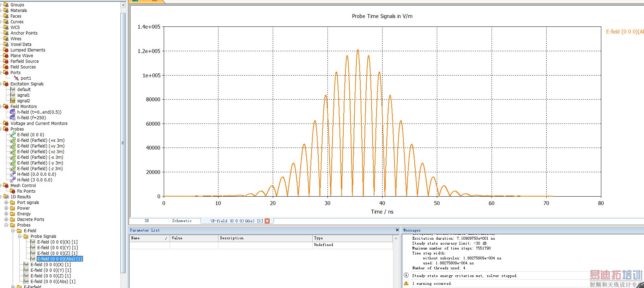Screen dimensions: 644x288
Task: Click the info icon beside Steady state message
Action: 406,275
